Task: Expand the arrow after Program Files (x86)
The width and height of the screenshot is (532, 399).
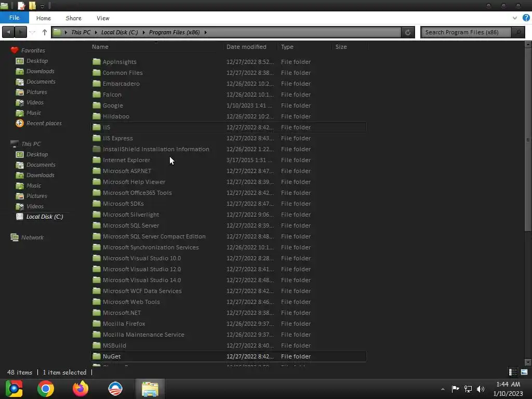Action: click(206, 32)
